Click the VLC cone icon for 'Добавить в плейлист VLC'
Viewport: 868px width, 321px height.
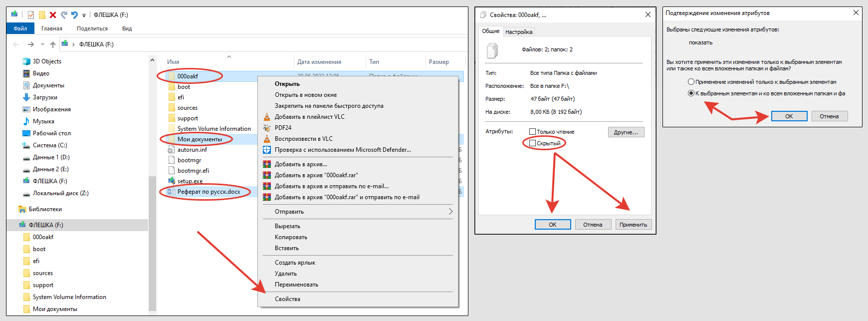click(267, 117)
